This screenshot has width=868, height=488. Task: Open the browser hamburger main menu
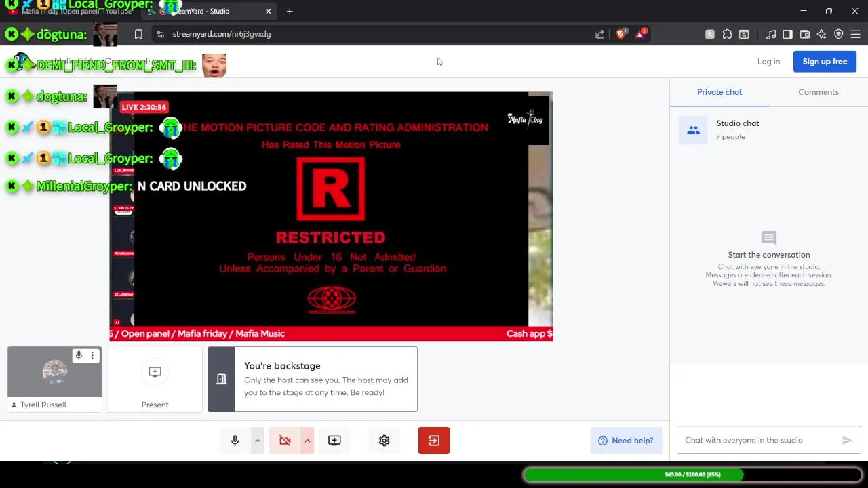coord(855,34)
